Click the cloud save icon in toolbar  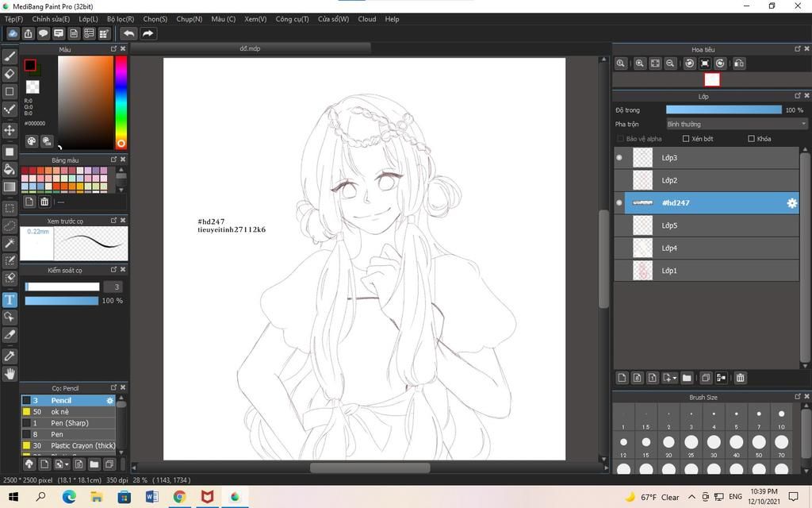tap(13, 33)
